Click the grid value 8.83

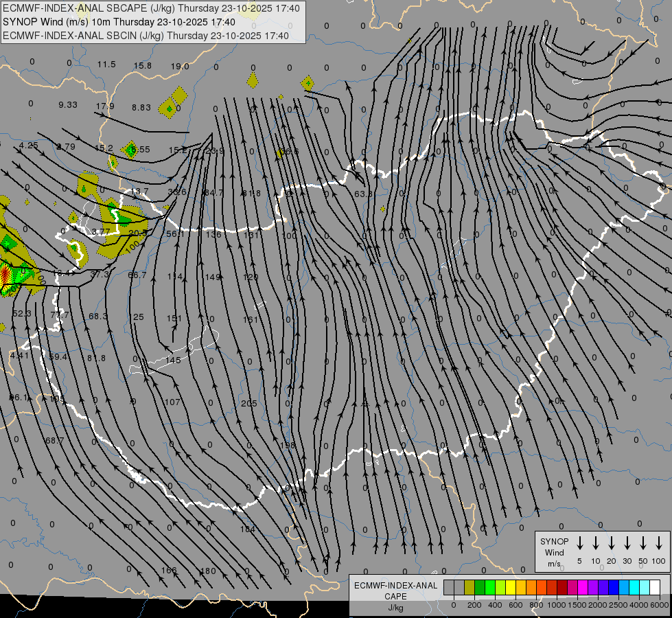point(141,108)
